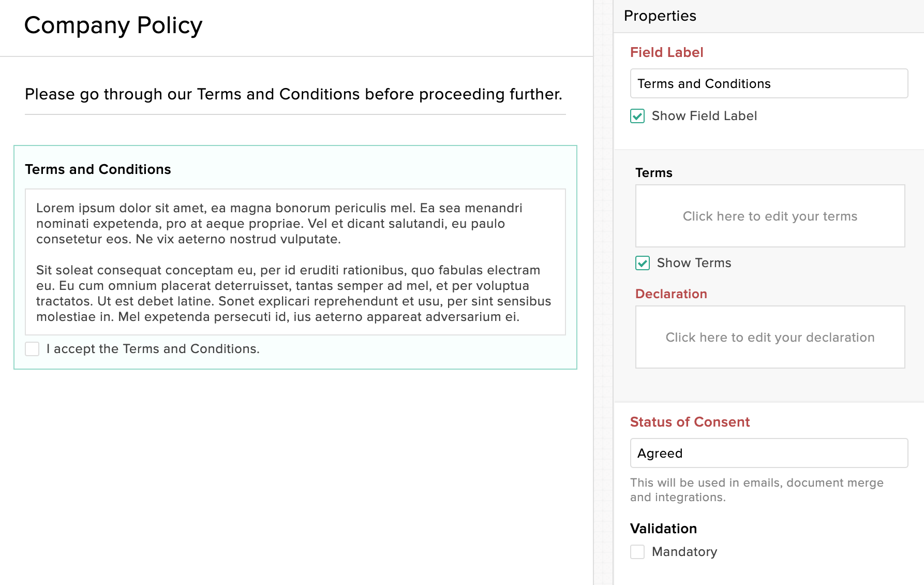
Task: Click the Status of Consent 'Agreed' field
Action: point(769,453)
